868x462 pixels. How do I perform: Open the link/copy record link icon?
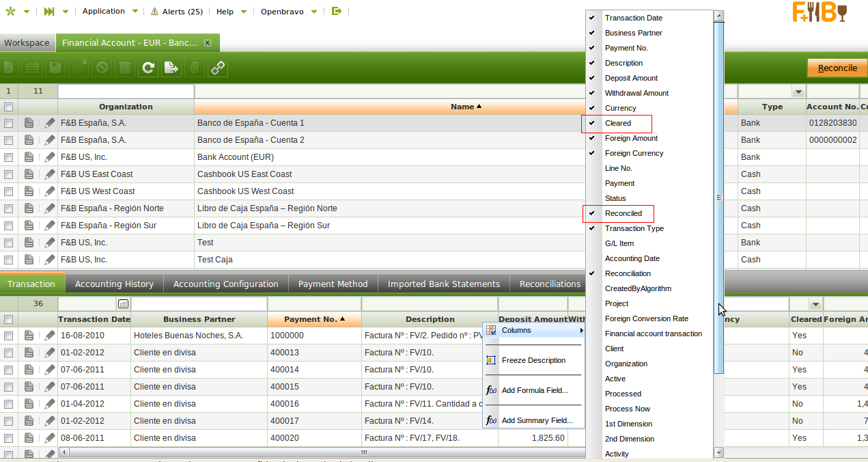[218, 68]
